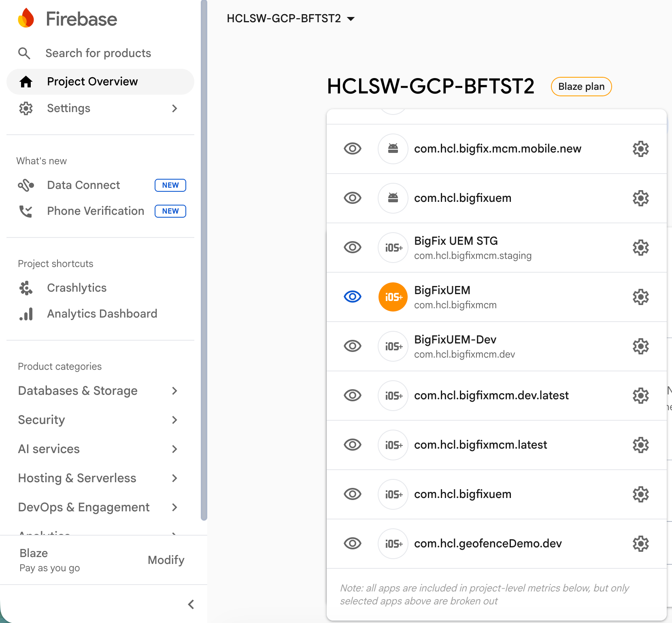Screen dimensions: 672x623
Task: Click the Blaze plan badge
Action: coord(581,87)
